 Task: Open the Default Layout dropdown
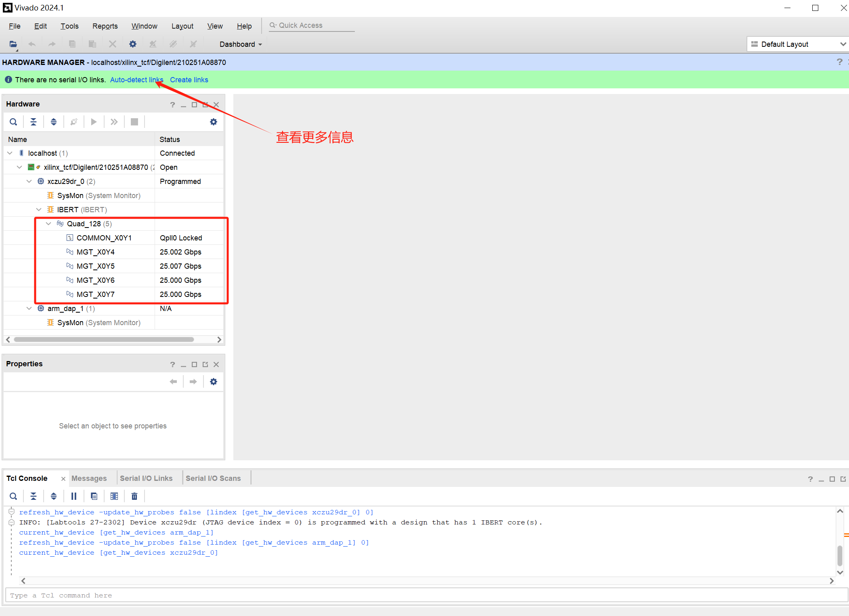coord(798,44)
